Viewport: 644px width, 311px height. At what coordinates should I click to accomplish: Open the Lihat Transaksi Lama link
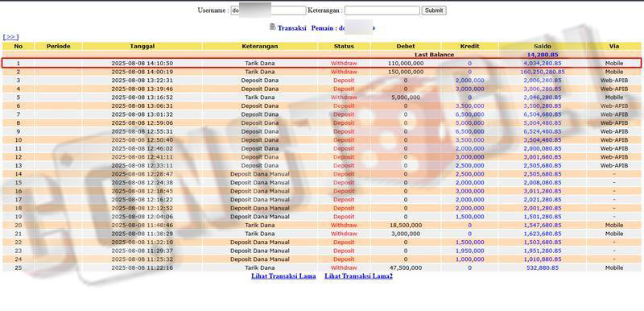[283, 276]
